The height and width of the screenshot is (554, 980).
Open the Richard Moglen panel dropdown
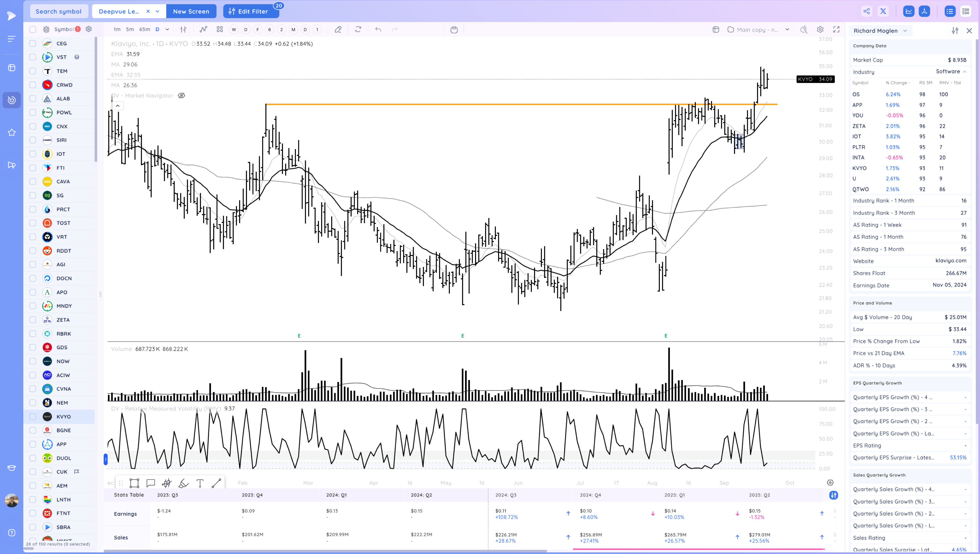point(905,31)
